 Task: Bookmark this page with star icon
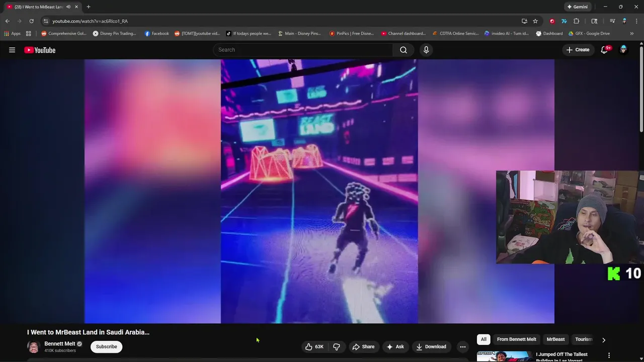pos(535,21)
